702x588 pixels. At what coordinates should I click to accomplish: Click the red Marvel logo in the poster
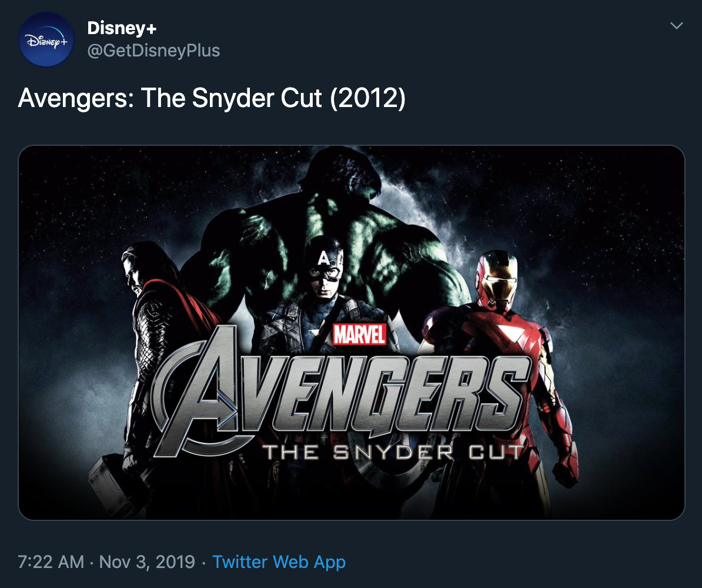pyautogui.click(x=359, y=334)
